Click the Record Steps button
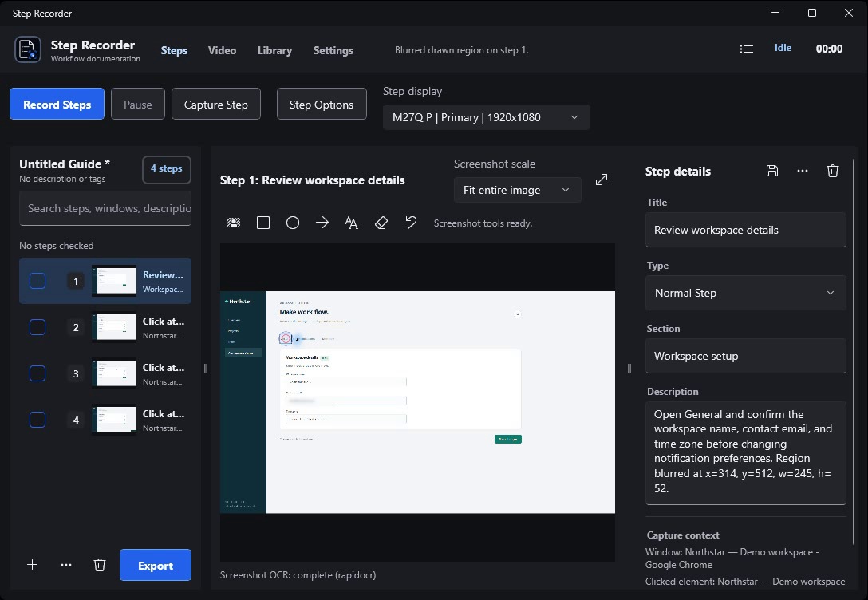Viewport: 868px width, 600px height. click(57, 104)
